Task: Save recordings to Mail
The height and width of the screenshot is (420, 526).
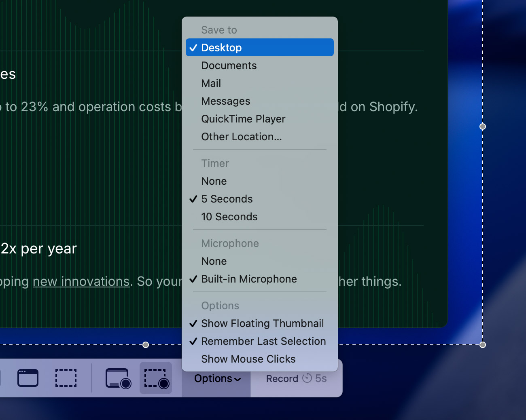Action: tap(260, 83)
